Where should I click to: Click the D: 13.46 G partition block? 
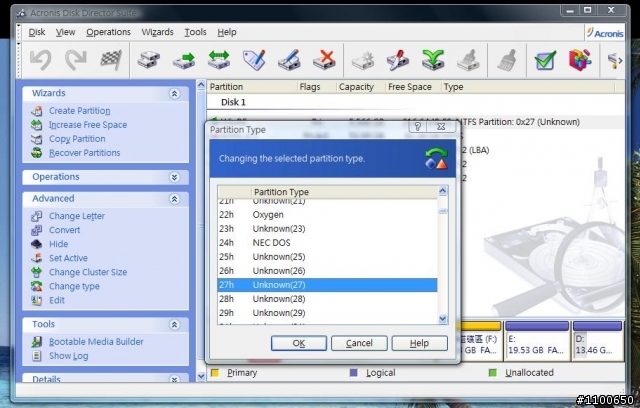(598, 341)
